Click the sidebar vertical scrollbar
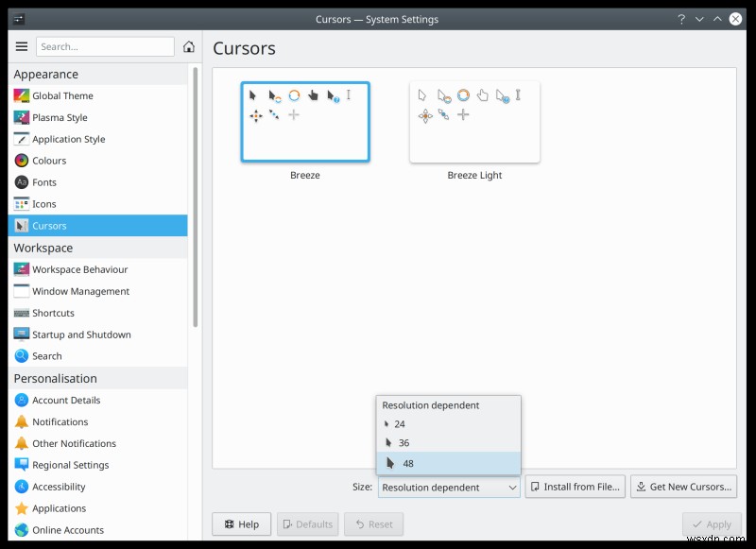 (196, 197)
